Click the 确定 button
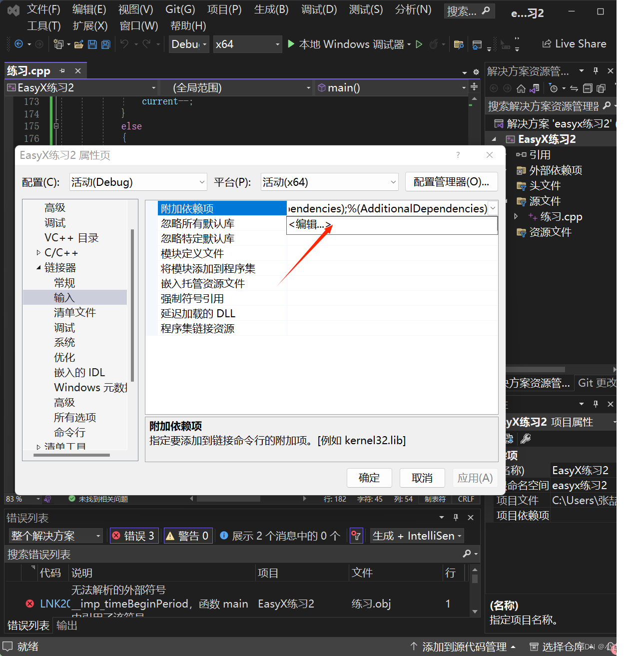 coord(369,478)
